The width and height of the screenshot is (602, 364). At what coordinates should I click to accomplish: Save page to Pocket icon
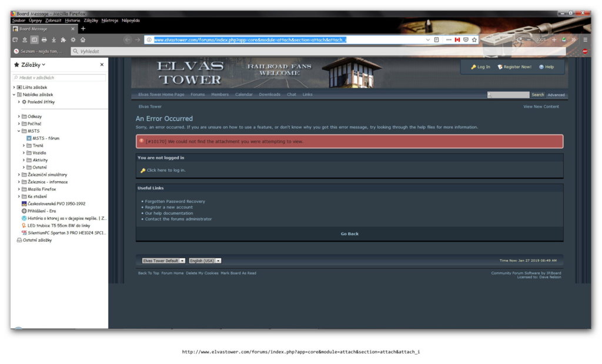click(x=466, y=40)
